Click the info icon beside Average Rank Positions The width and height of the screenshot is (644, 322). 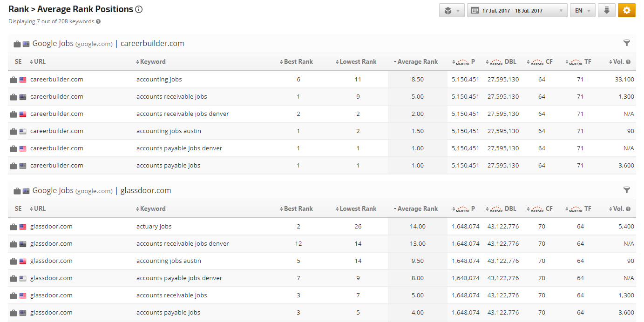point(139,9)
